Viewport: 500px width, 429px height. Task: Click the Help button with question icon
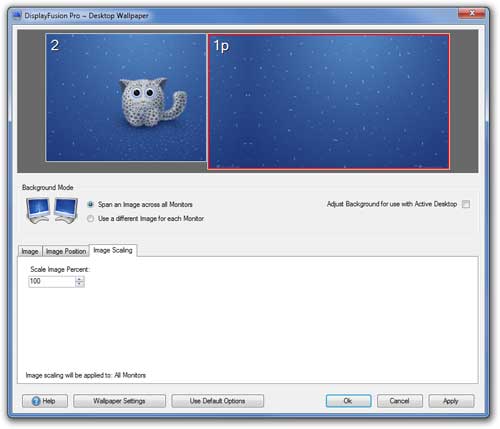click(45, 401)
